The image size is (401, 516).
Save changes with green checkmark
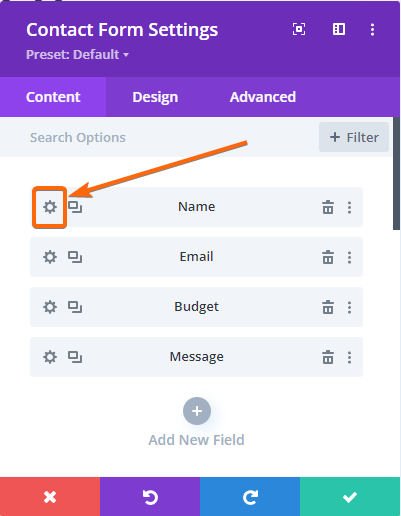tap(350, 497)
